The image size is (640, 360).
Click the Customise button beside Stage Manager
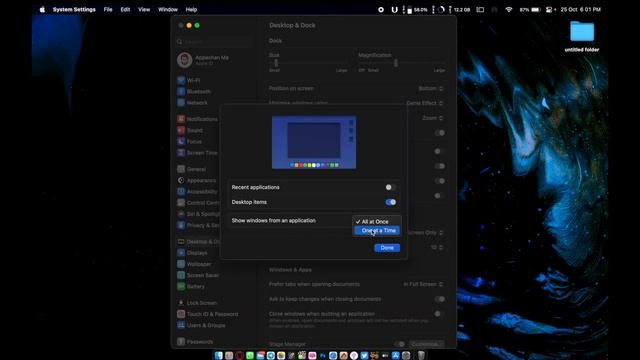coord(426,344)
